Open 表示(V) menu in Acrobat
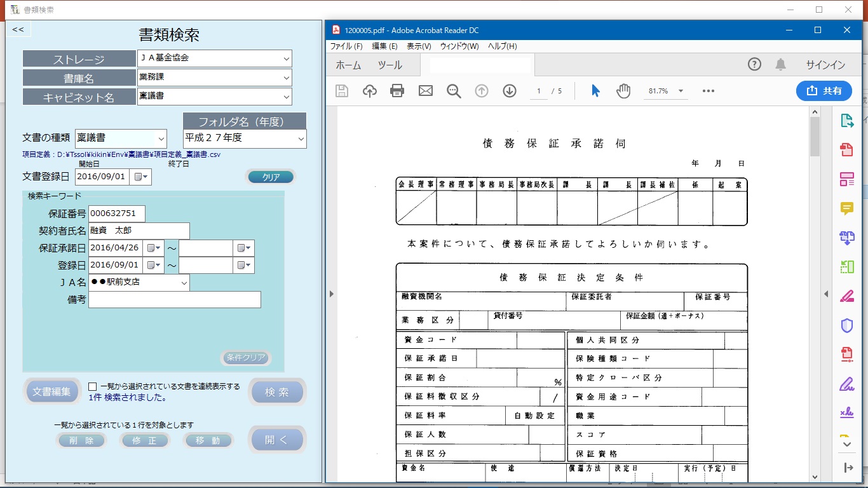The image size is (868, 488). coord(419,46)
